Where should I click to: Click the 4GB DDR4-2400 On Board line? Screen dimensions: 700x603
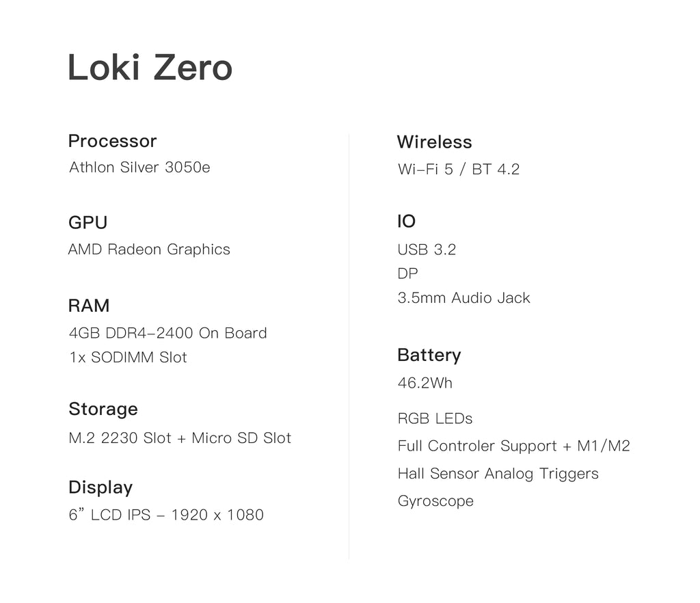click(168, 333)
